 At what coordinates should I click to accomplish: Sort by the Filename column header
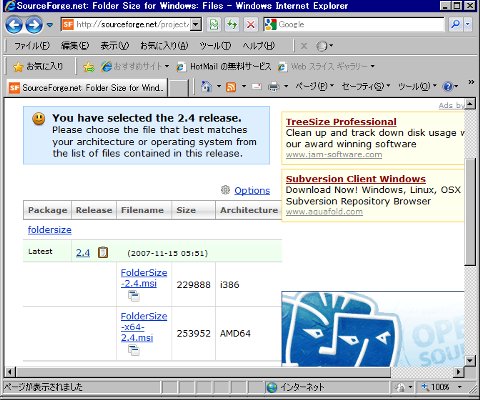point(143,210)
